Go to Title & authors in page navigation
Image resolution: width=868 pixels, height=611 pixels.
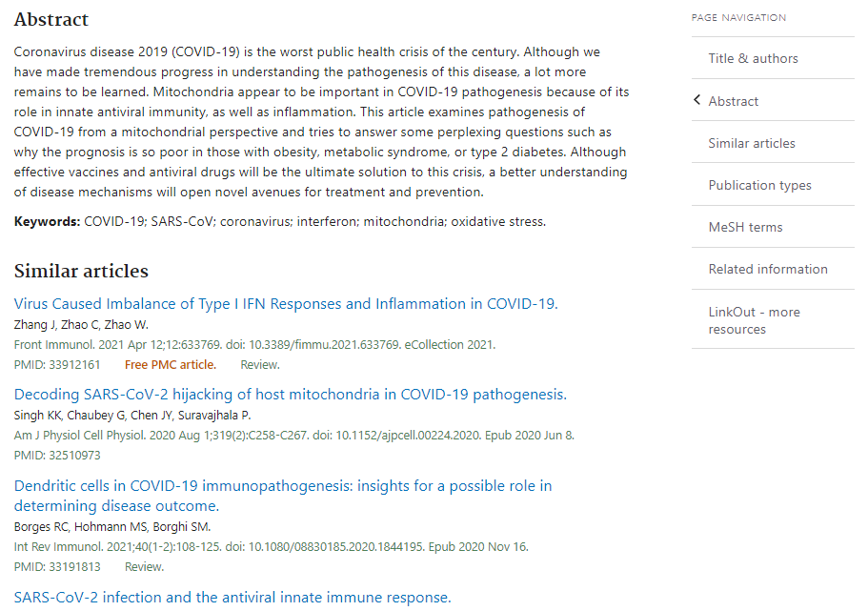click(753, 58)
